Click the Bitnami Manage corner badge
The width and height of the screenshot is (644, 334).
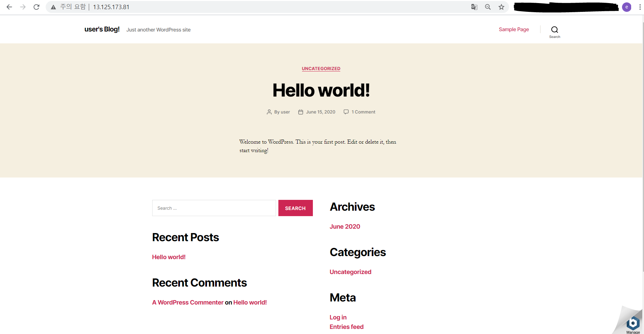click(632, 324)
